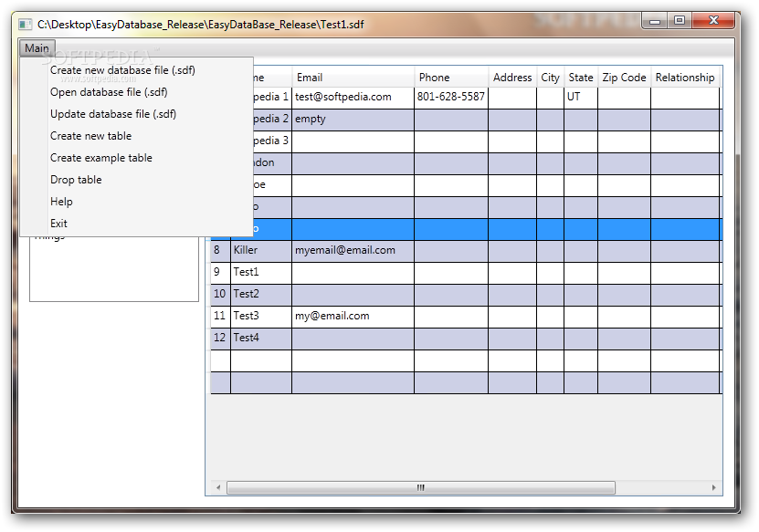Click the City column header

coord(551,78)
